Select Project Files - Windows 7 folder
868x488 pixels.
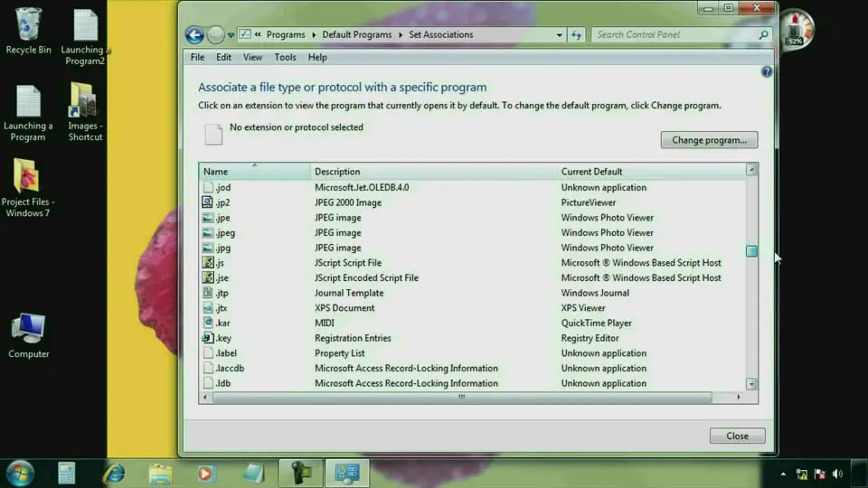coord(28,188)
